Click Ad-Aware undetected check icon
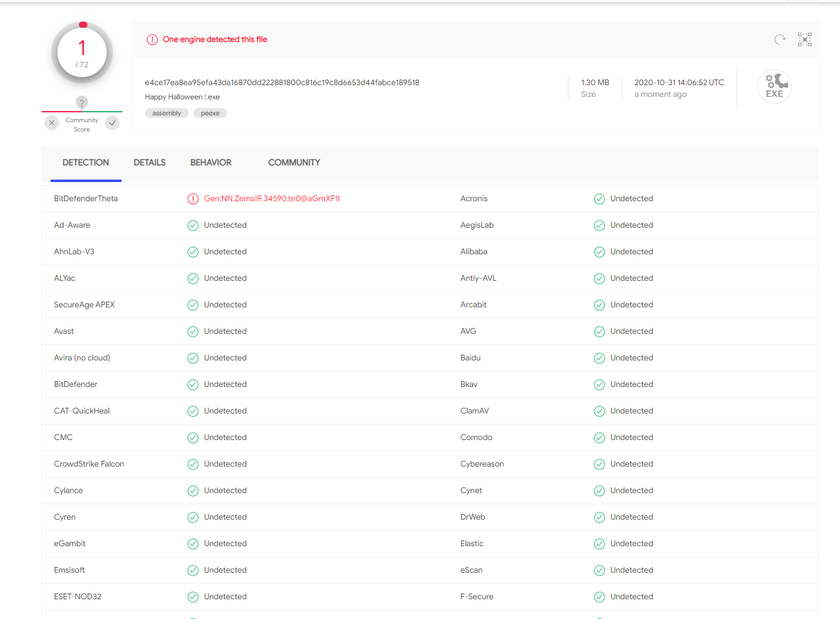Screen dimensions: 840x619 [x=193, y=225]
